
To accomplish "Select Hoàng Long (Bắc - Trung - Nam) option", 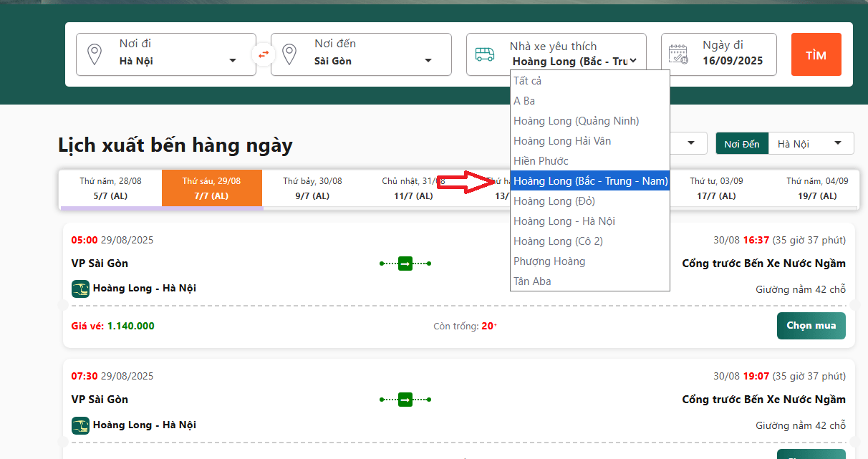I will (590, 181).
